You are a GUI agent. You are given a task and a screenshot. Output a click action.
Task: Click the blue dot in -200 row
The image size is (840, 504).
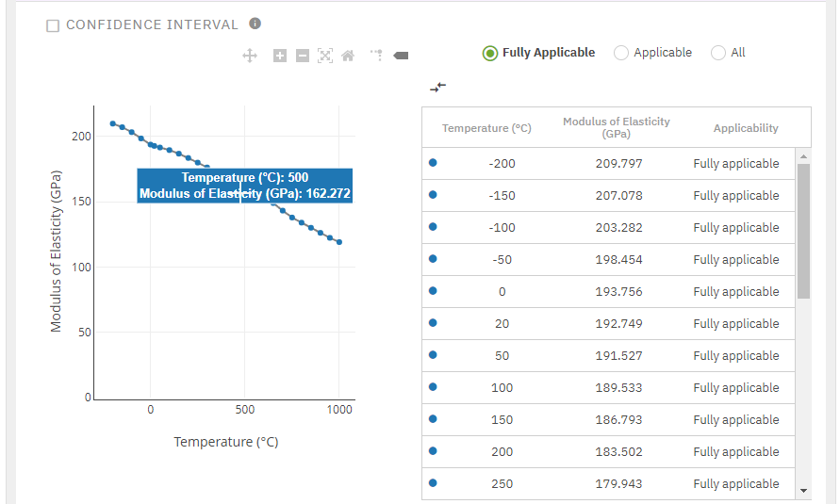433,163
